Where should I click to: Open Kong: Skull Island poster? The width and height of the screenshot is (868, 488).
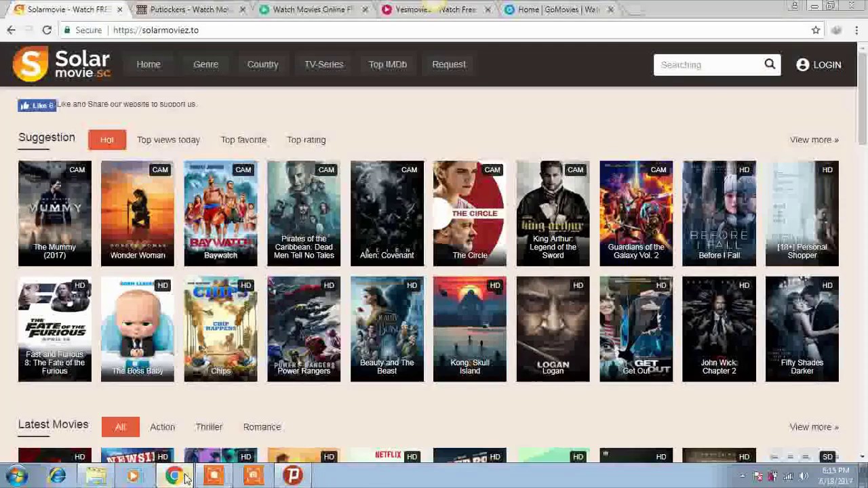470,329
